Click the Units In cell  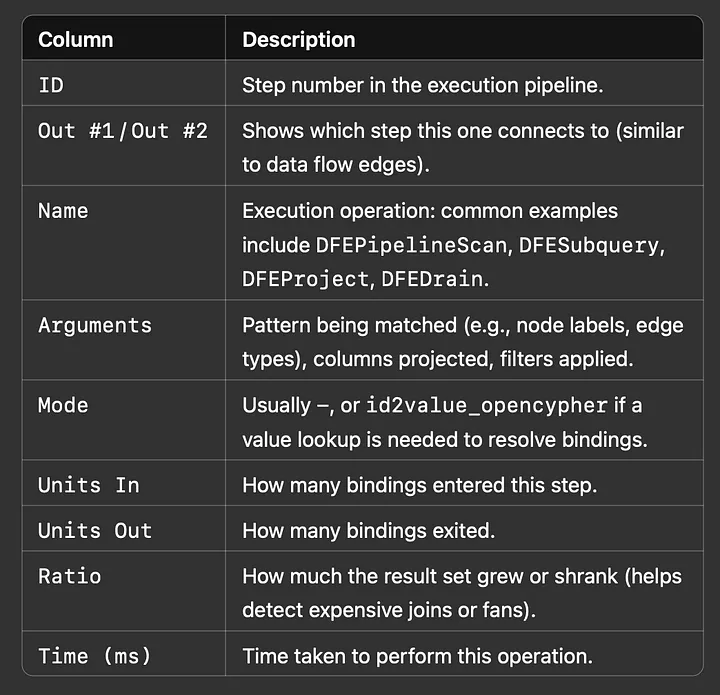[124, 483]
